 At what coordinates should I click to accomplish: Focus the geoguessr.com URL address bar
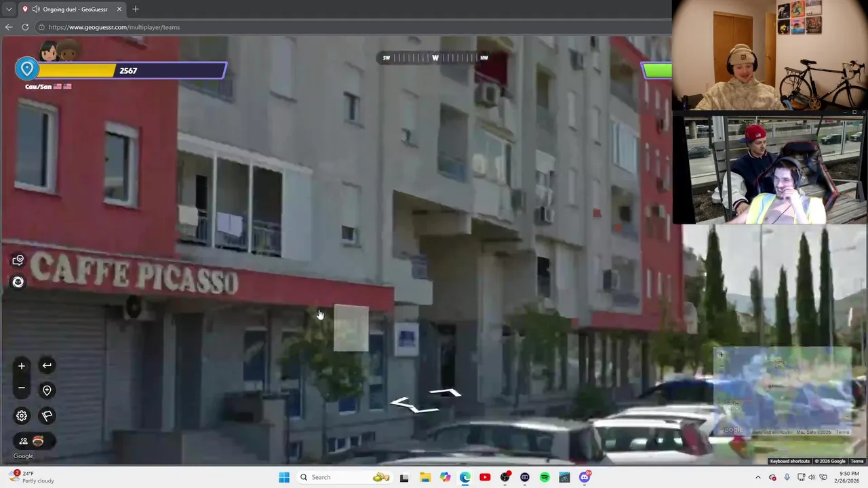pos(353,27)
